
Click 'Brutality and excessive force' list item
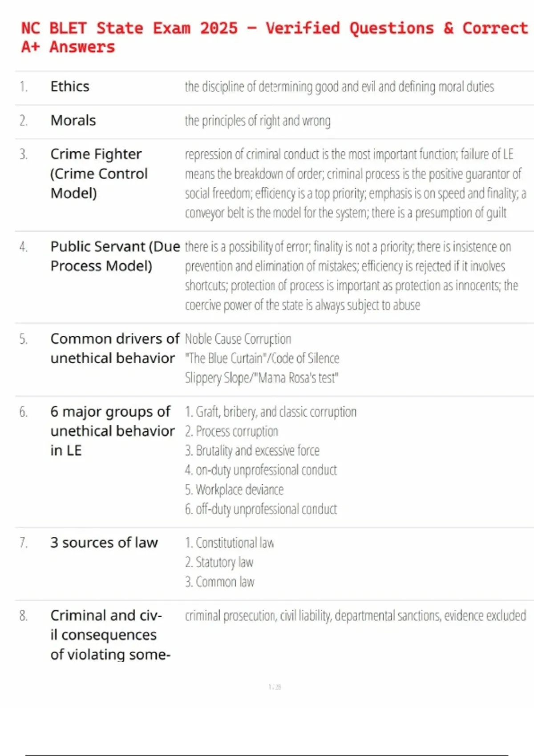[x=252, y=451]
